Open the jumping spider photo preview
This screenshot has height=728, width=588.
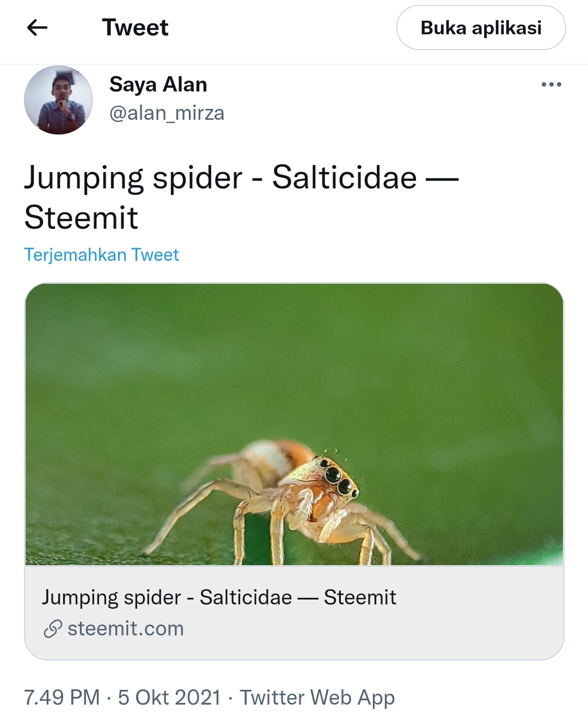click(294, 424)
